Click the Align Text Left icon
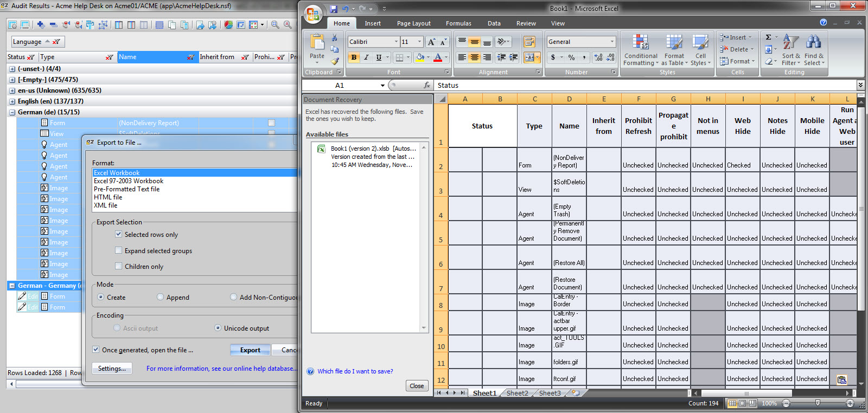 click(462, 57)
